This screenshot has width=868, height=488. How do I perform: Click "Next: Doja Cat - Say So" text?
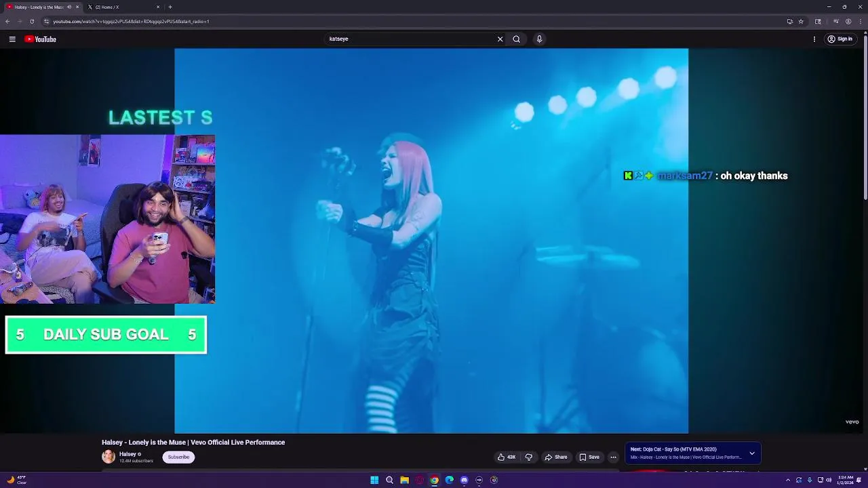point(673,449)
